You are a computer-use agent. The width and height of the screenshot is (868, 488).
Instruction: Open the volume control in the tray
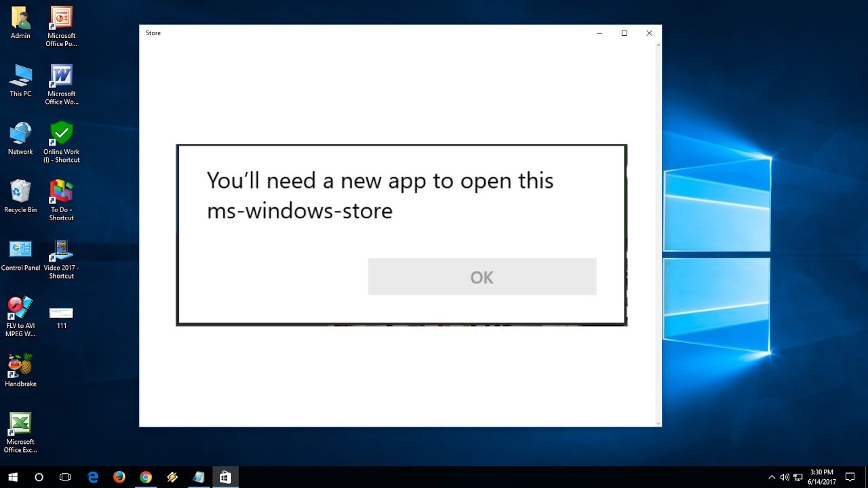(785, 476)
